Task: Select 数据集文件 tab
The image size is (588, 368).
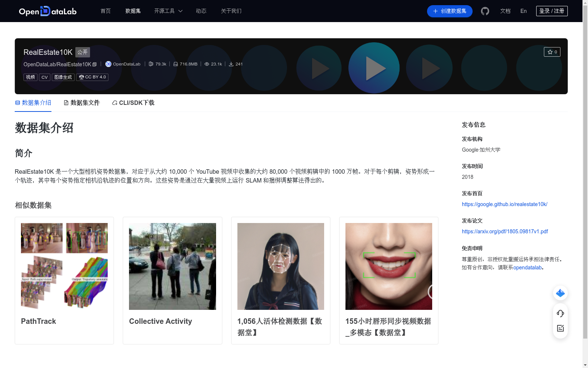Action: click(82, 103)
